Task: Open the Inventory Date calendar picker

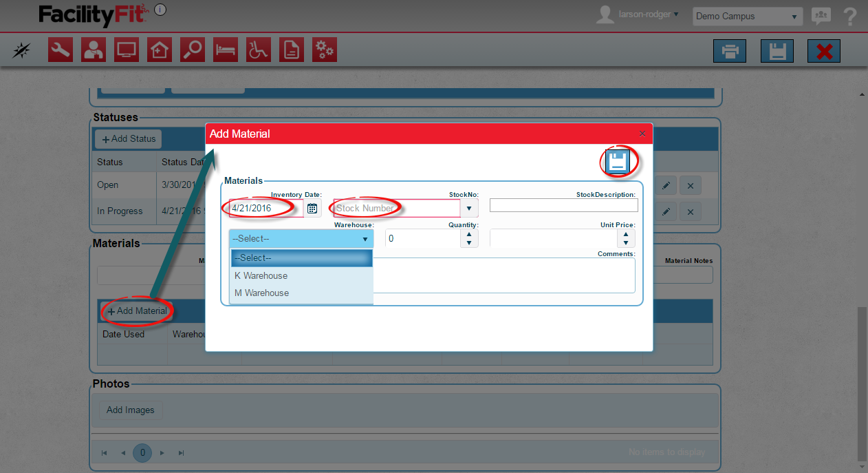Action: click(312, 208)
